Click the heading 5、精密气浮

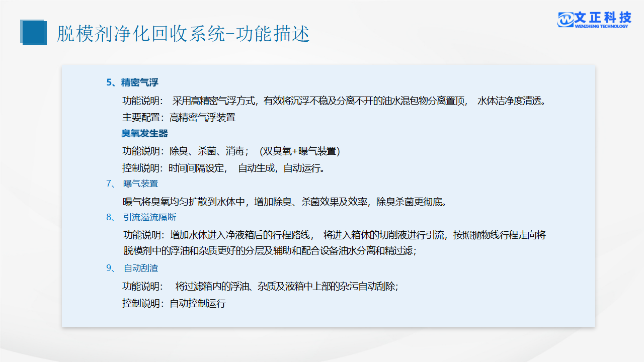[132, 82]
